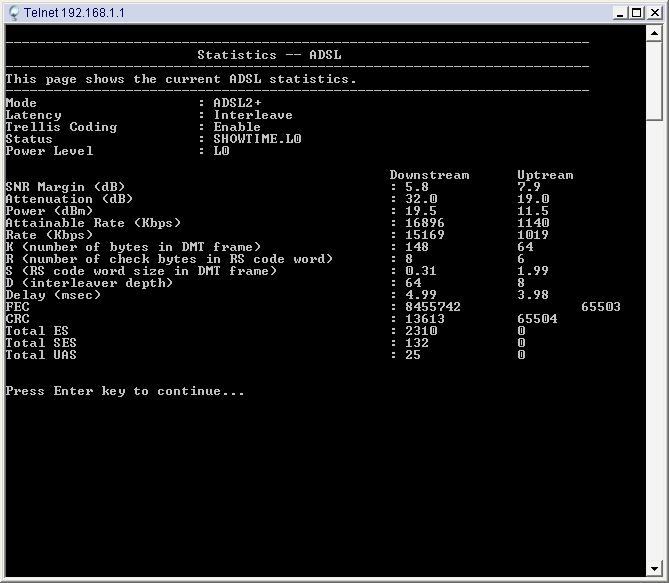Click the upstream Attenuation value 19.0
669x583 pixels.
[x=533, y=199]
